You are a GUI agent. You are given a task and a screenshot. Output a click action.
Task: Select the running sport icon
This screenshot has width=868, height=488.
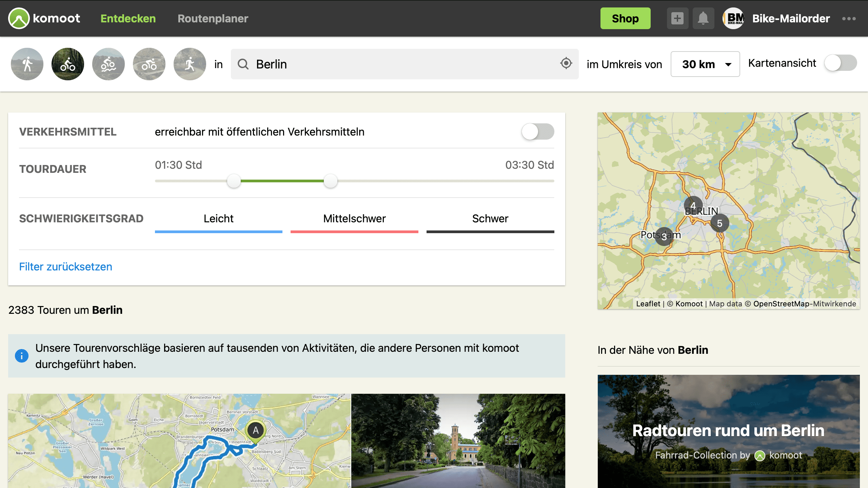(190, 64)
